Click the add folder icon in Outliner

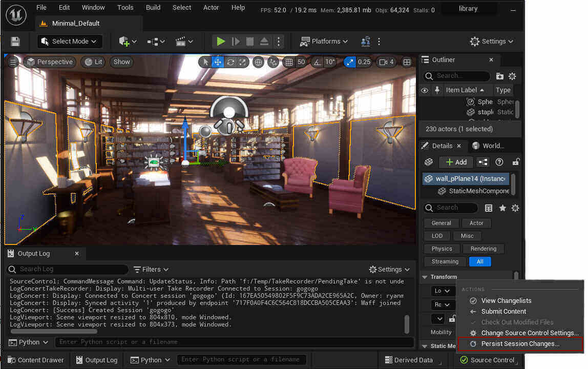[500, 76]
